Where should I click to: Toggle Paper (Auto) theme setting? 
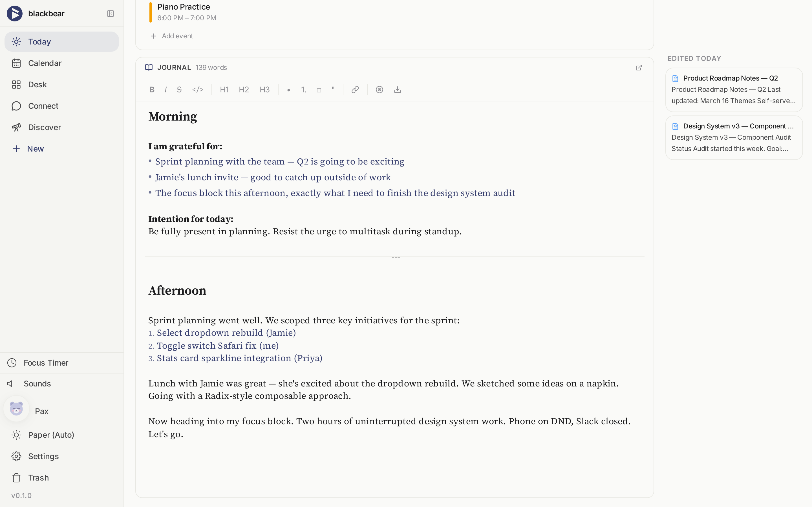click(x=51, y=435)
